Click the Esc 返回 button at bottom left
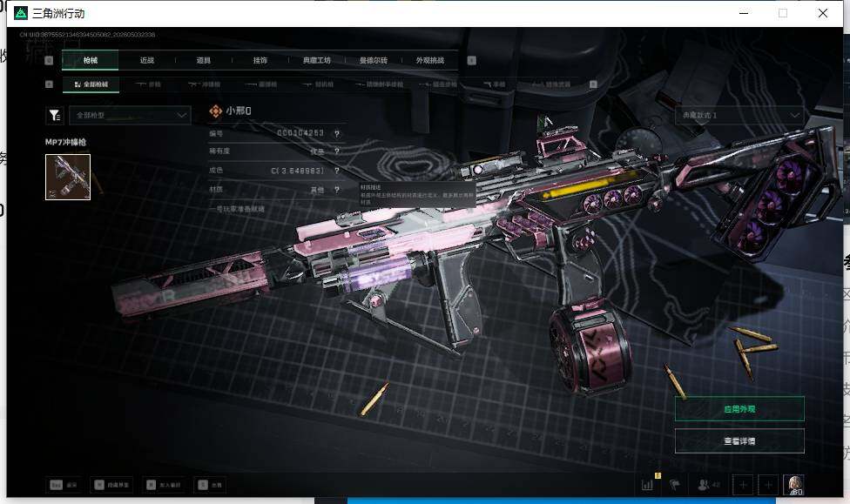The width and height of the screenshot is (850, 504). [64, 485]
